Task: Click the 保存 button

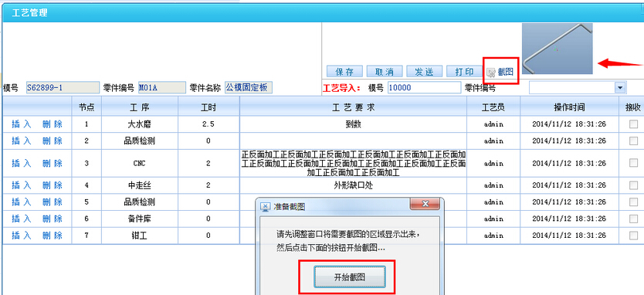Action: pos(344,72)
